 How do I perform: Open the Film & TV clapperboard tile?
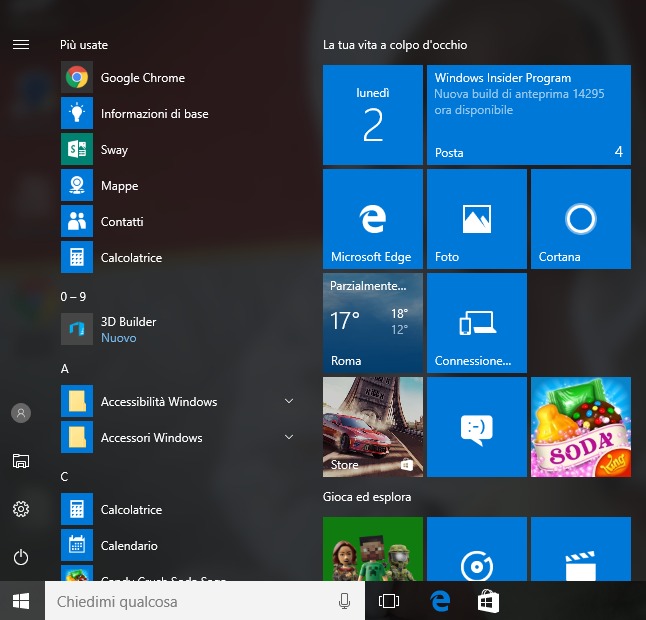coord(581,549)
